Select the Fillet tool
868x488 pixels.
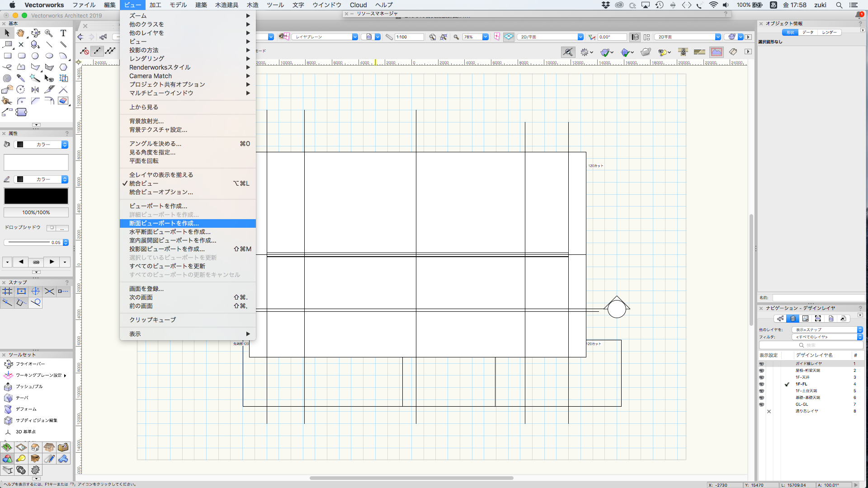tap(21, 101)
